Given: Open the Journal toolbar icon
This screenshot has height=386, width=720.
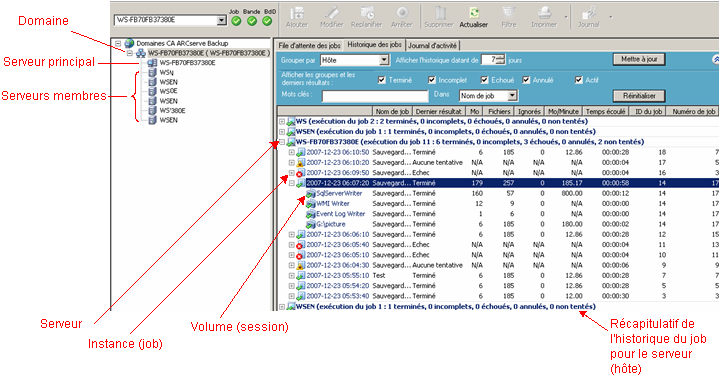Looking at the screenshot, I should coord(589,13).
